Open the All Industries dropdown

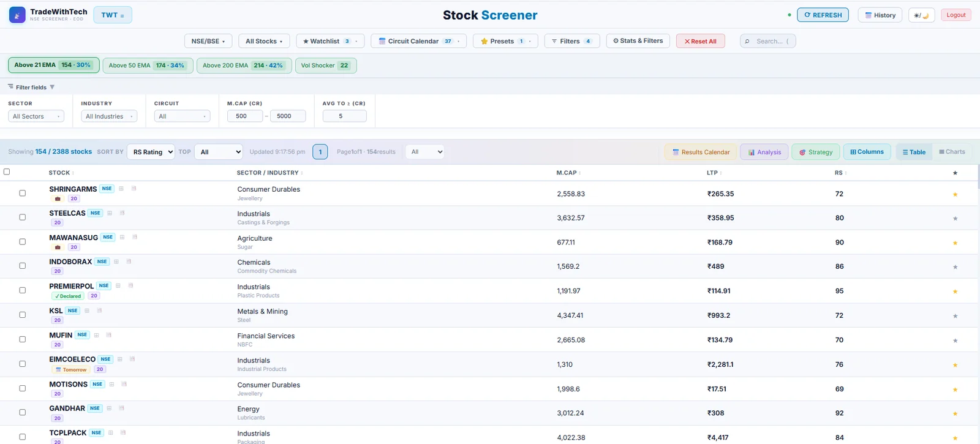[x=109, y=116]
